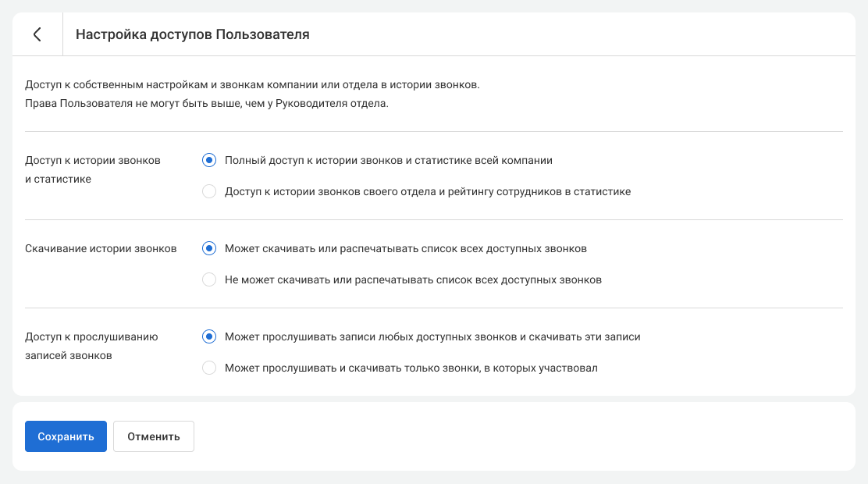Viewport: 868px width, 484px height.
Task: Click the 'Настройка доступов Пользователя' page title
Action: [192, 34]
